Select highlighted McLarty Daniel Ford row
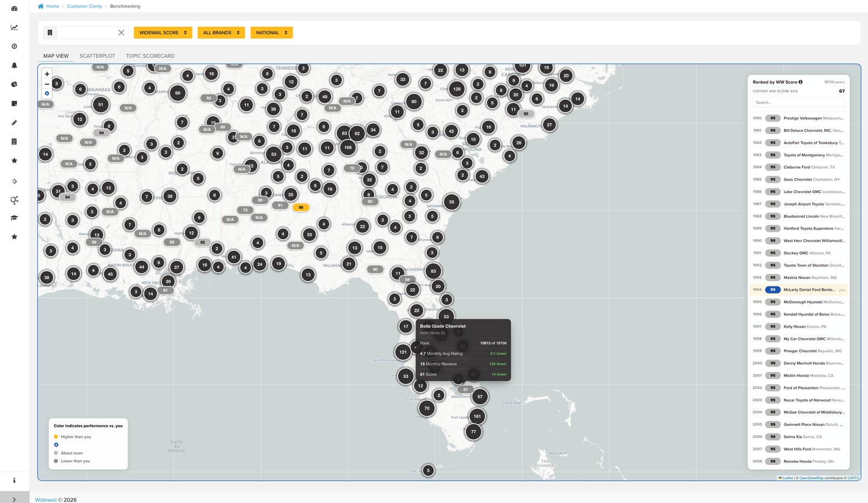This screenshot has width=868, height=503. [x=799, y=290]
